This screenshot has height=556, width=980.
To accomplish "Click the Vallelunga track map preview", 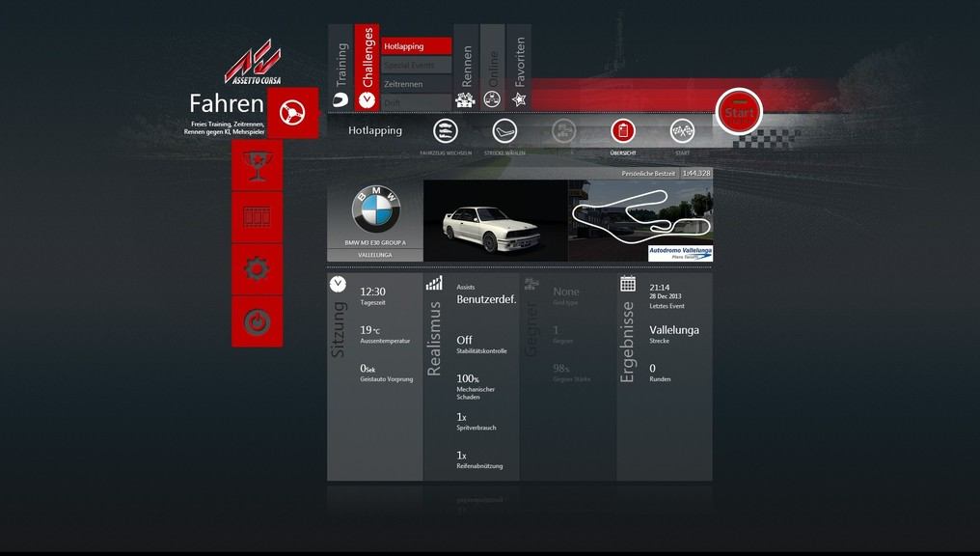I will click(640, 221).
